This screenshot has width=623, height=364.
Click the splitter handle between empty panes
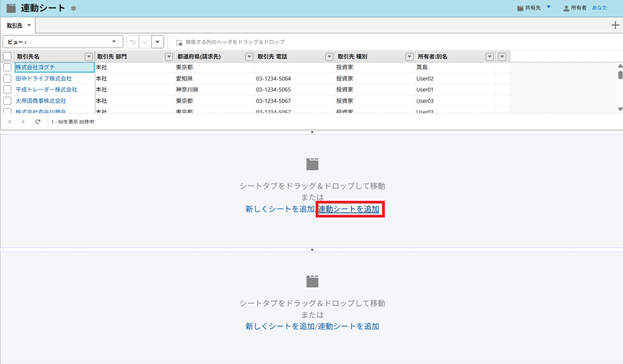(x=312, y=250)
